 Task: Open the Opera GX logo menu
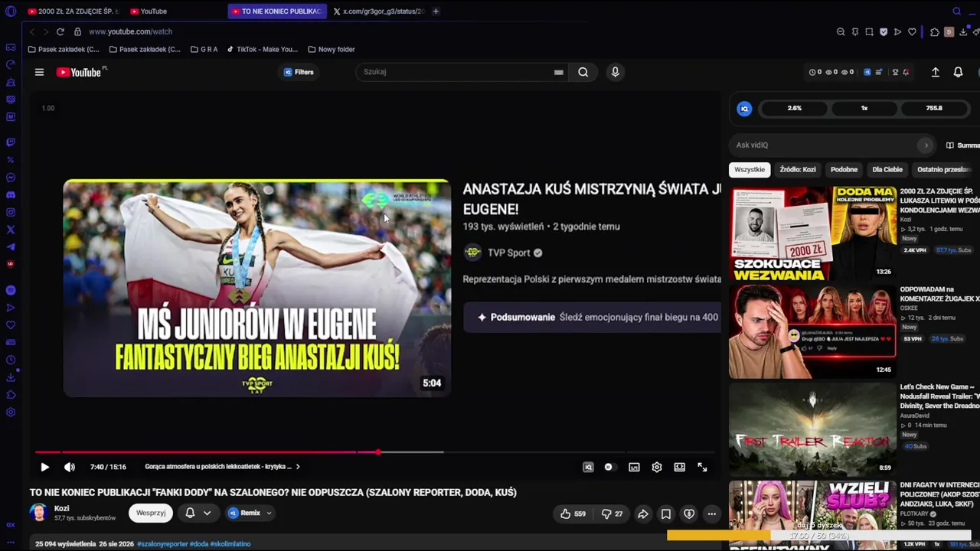pos(11,11)
